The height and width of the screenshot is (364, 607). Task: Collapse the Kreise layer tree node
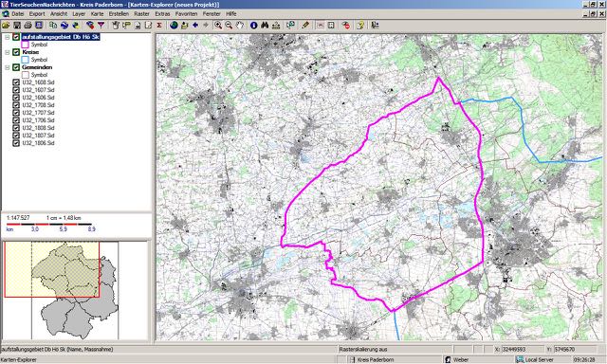pyautogui.click(x=7, y=52)
